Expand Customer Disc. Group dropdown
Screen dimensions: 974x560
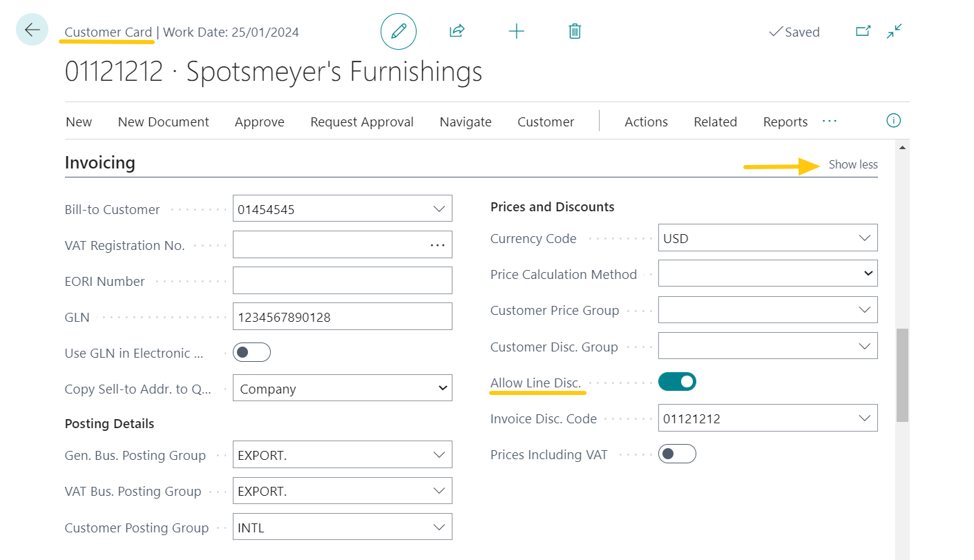click(x=864, y=346)
